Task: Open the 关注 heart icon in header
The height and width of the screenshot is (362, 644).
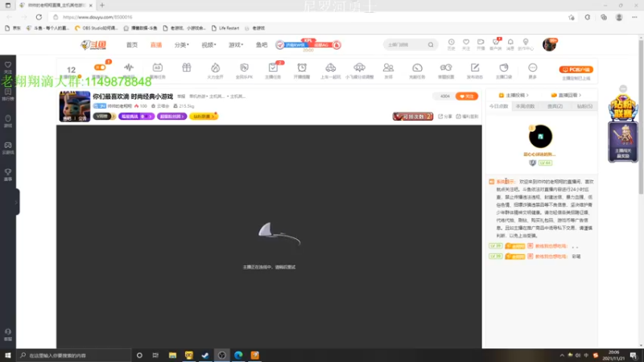Action: coord(466,44)
